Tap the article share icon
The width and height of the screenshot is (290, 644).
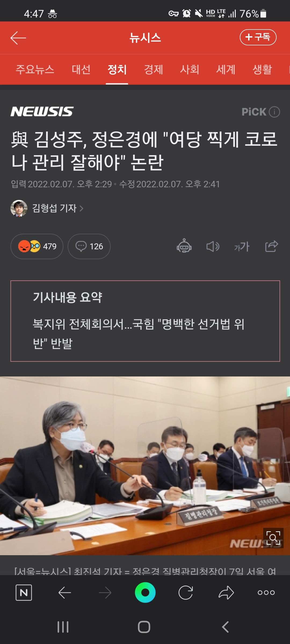(271, 246)
